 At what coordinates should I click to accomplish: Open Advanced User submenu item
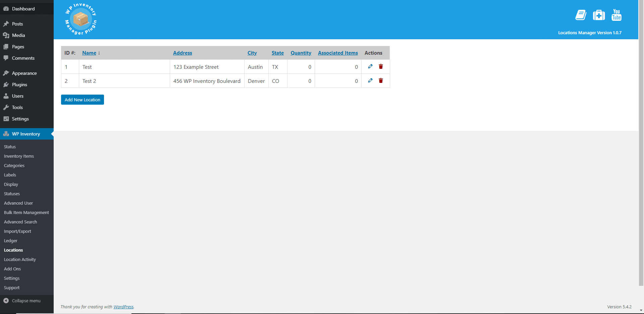(18, 203)
